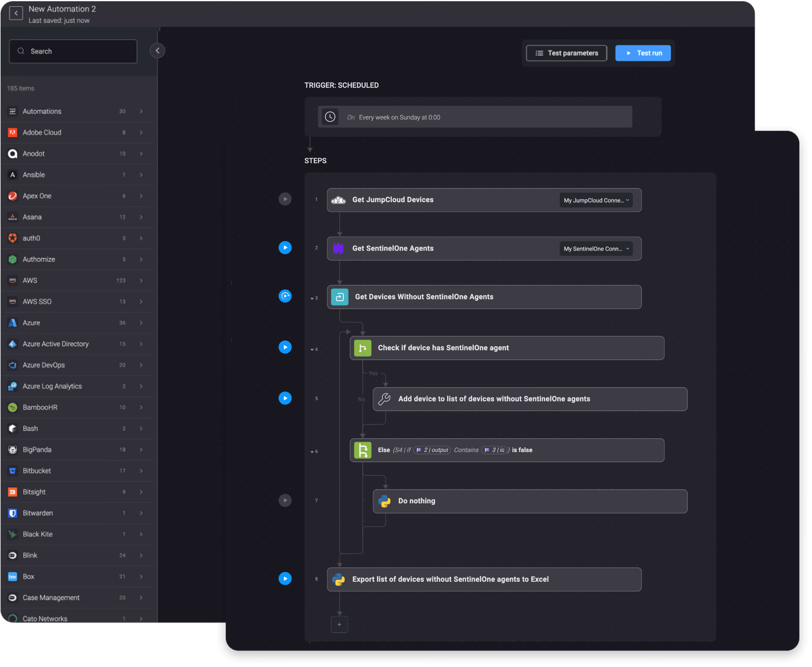The height and width of the screenshot is (667, 812).
Task: Run loop step 3 with its play button
Action: coord(285,297)
